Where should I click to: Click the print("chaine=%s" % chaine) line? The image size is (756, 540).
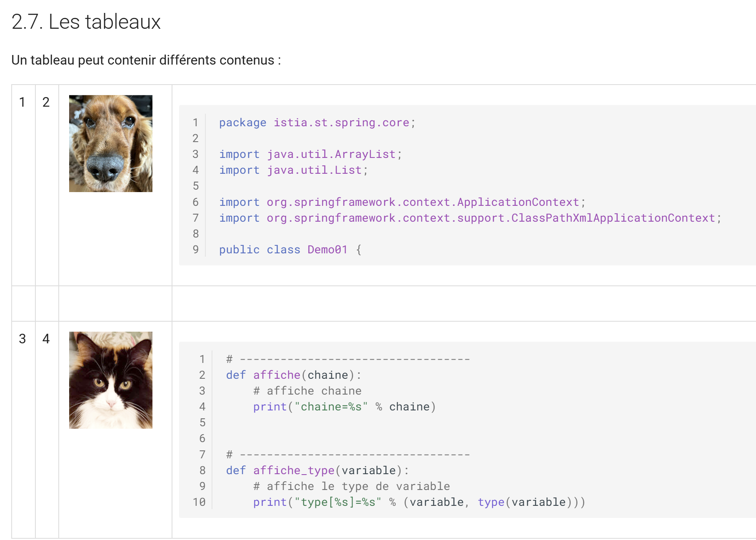click(x=344, y=407)
